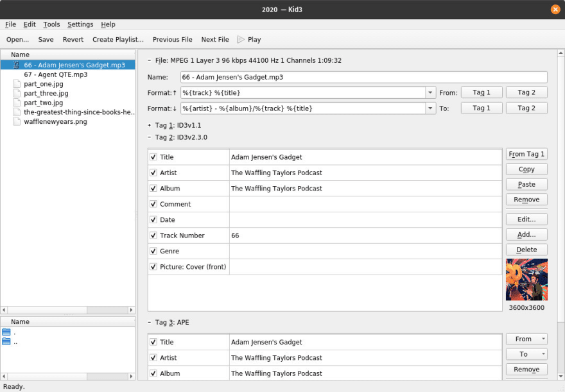Click the file list horizontal scrollbar
This screenshot has width=565, height=392.
click(x=68, y=310)
